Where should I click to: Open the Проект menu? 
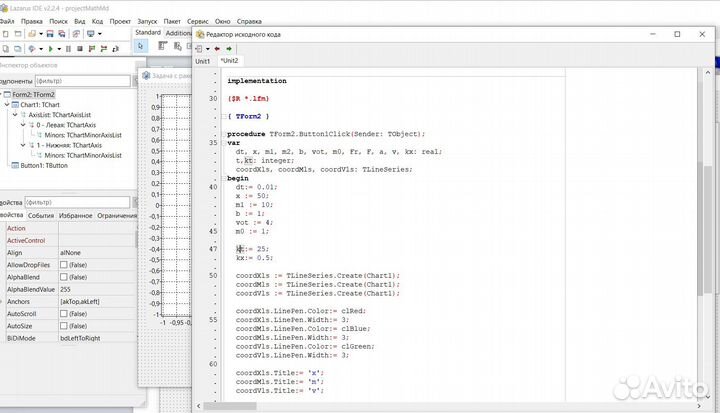click(120, 19)
